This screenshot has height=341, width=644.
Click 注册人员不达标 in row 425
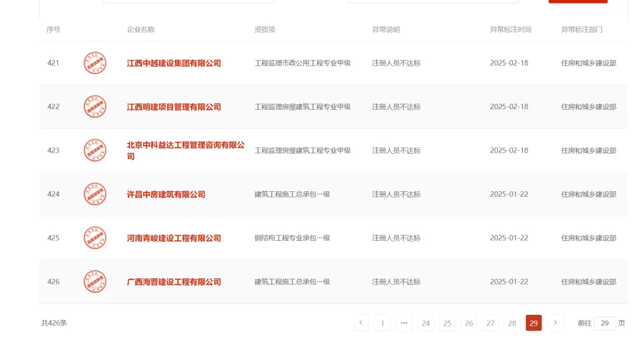tap(397, 238)
